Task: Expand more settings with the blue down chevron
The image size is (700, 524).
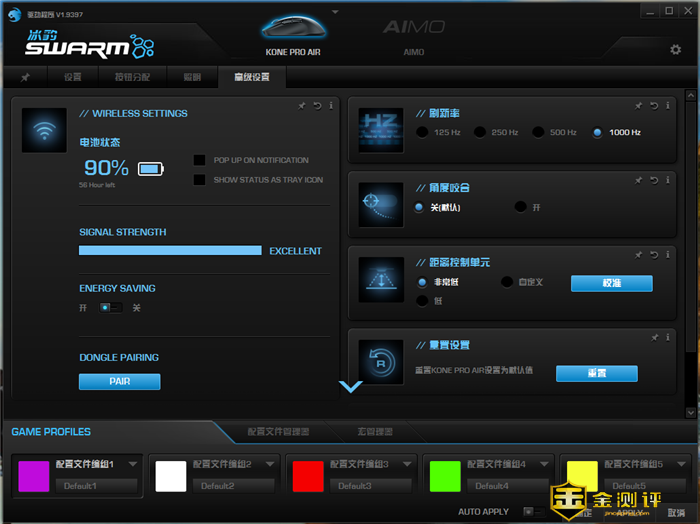Action: 350,386
